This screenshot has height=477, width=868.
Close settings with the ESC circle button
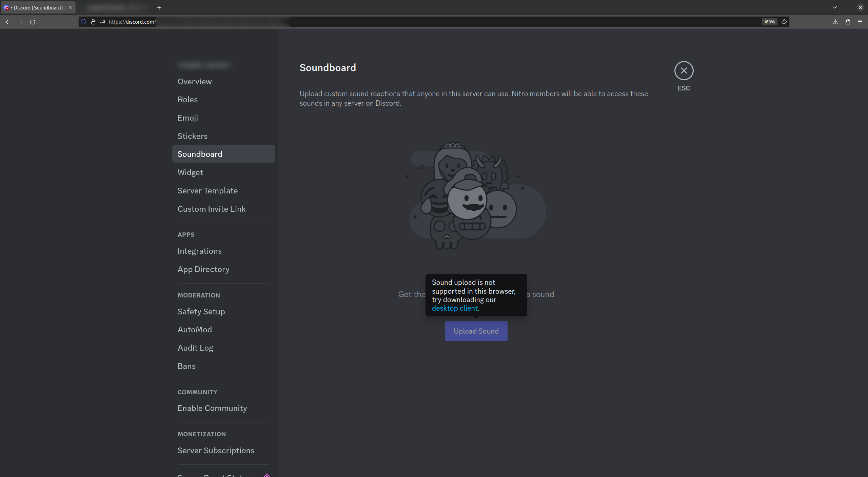[x=684, y=70]
